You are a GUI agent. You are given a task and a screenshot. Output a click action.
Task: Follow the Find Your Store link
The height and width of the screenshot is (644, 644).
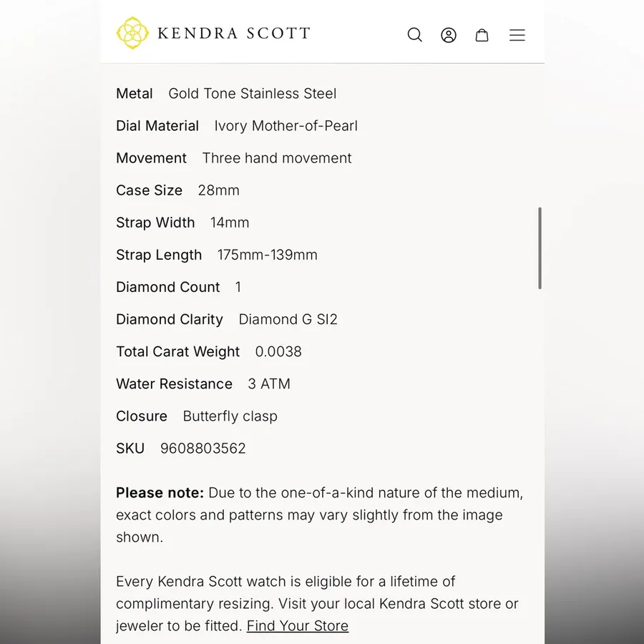tap(298, 625)
